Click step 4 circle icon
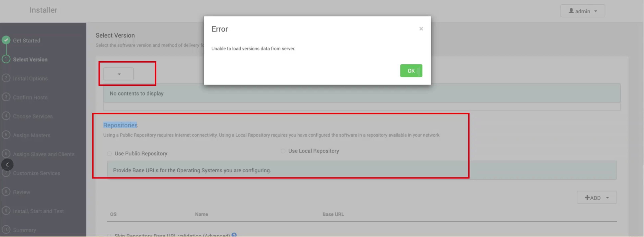 click(x=6, y=116)
